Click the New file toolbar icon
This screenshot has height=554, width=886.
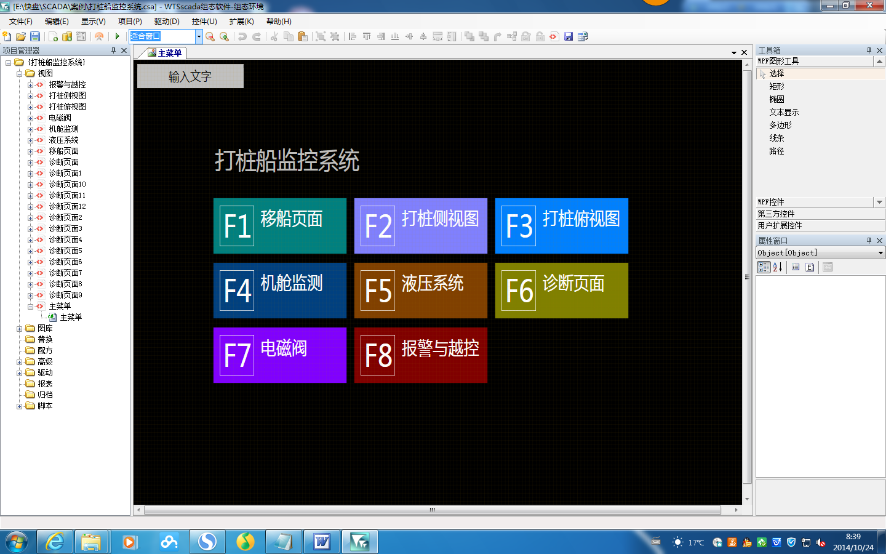(6, 36)
